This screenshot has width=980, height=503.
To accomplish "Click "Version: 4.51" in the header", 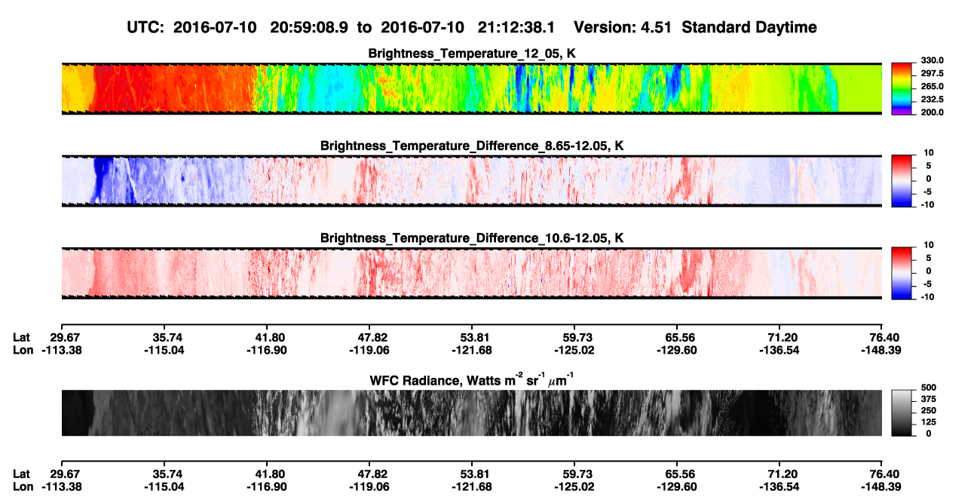I will click(x=623, y=27).
